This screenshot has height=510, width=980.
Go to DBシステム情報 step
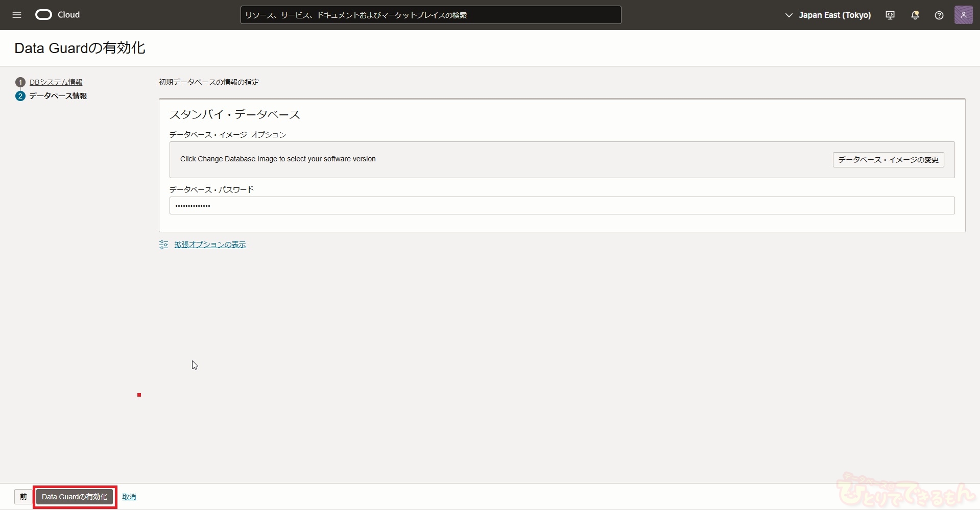[56, 82]
